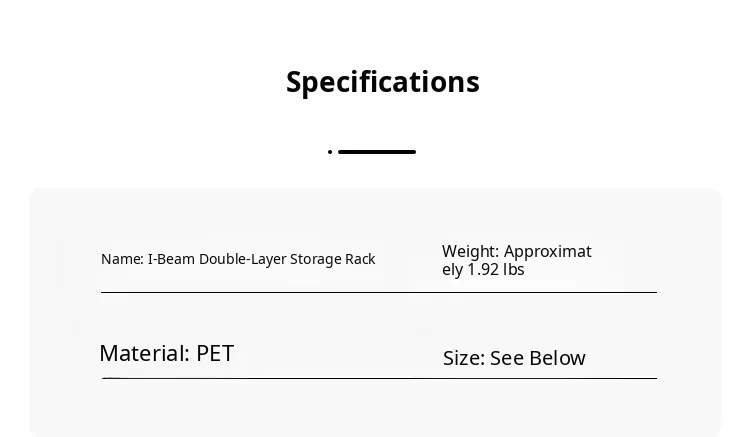Click the word "Rack" in the name
Viewport: 750px width, 437px height.
point(360,259)
